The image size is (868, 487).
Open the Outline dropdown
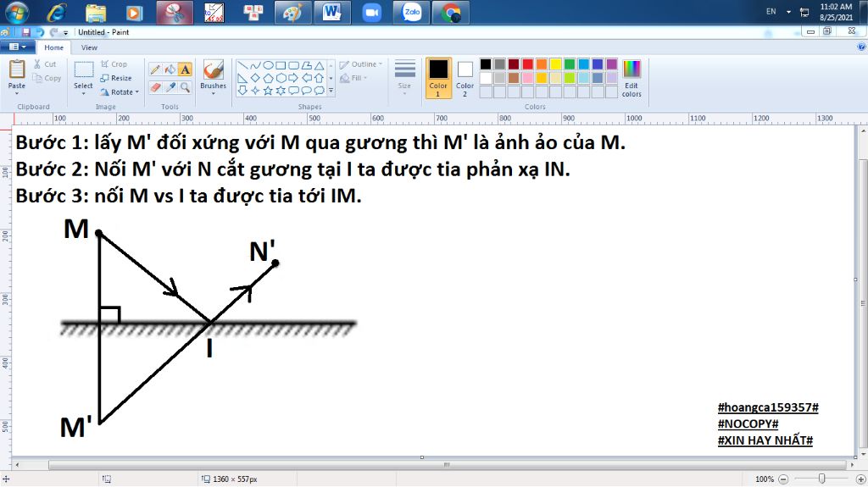click(361, 64)
